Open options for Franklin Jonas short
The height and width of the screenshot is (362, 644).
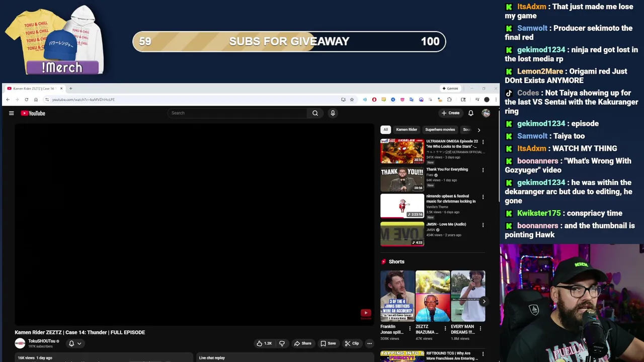click(x=410, y=328)
